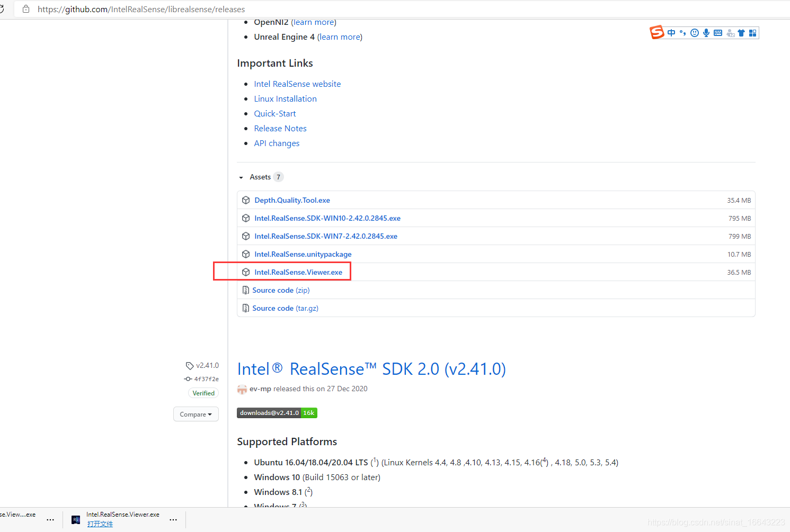Click package icon beside unitypackage
The height and width of the screenshot is (532, 790).
[246, 254]
